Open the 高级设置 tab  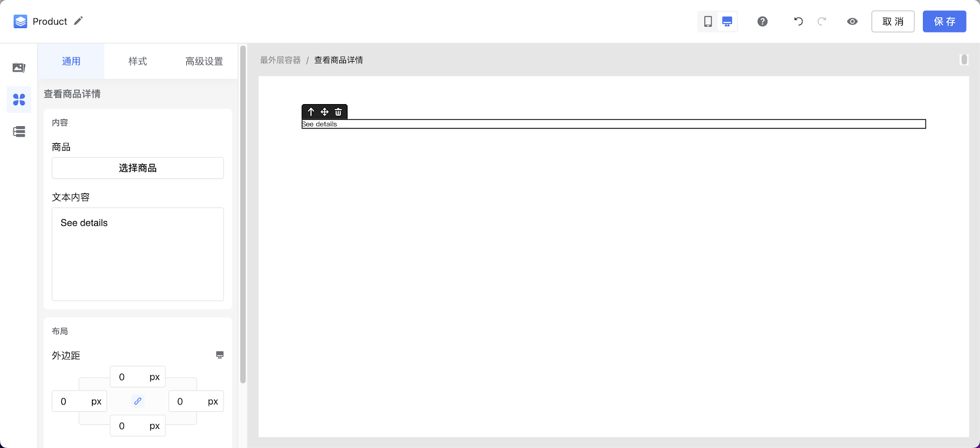pos(204,61)
